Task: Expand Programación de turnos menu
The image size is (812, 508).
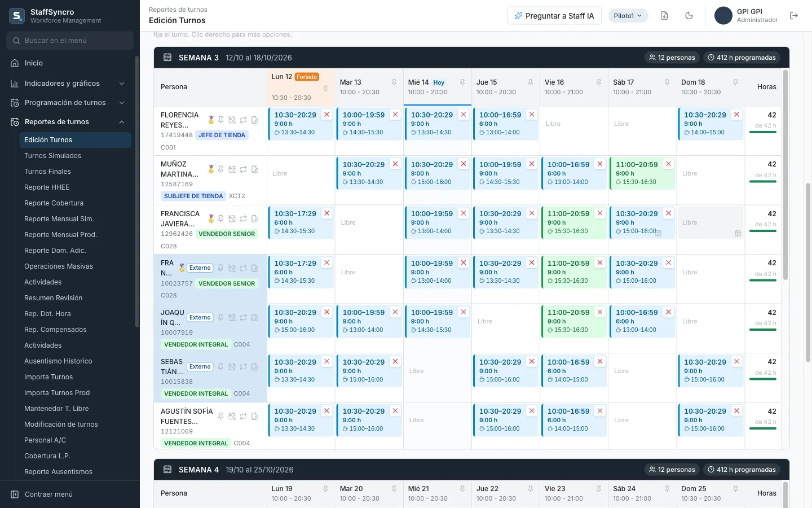Action: coord(68,103)
